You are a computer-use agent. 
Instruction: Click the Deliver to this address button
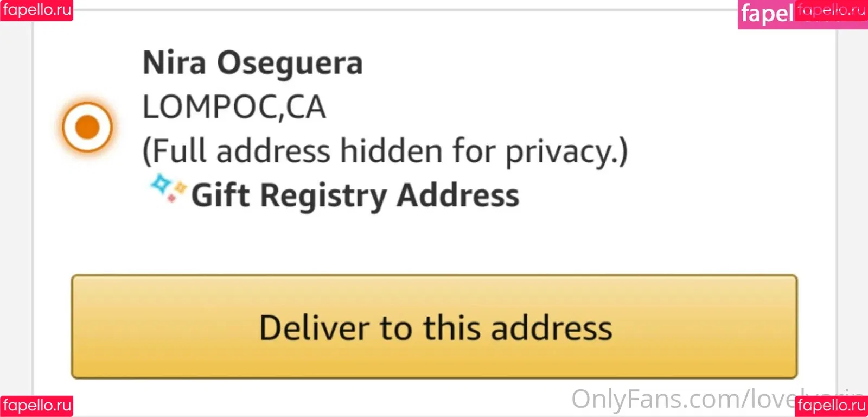coord(434,326)
